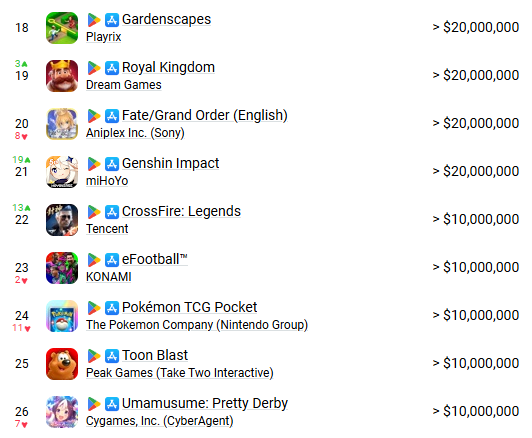Click the Toon Blast bear icon thumbnail
The width and height of the screenshot is (532, 438).
pyautogui.click(x=62, y=364)
